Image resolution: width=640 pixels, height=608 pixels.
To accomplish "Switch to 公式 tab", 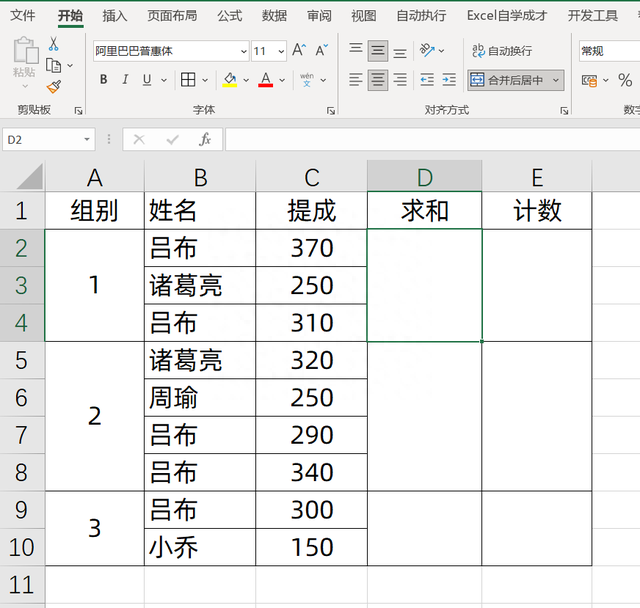I will point(229,16).
